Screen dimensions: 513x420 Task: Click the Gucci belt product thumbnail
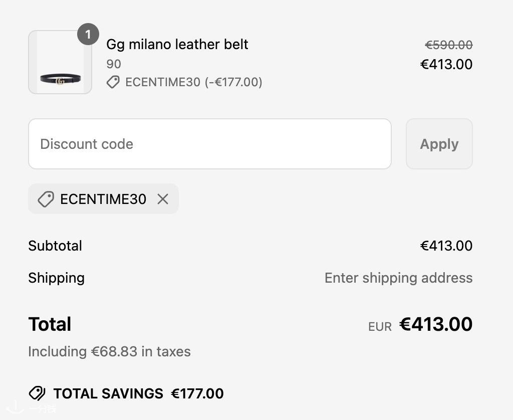pyautogui.click(x=60, y=62)
